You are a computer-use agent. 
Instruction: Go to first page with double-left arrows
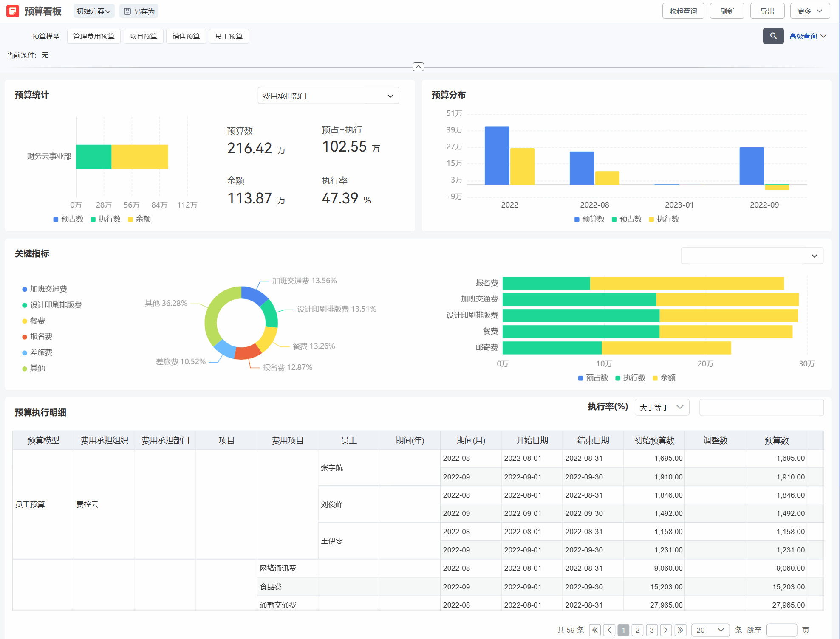click(595, 630)
